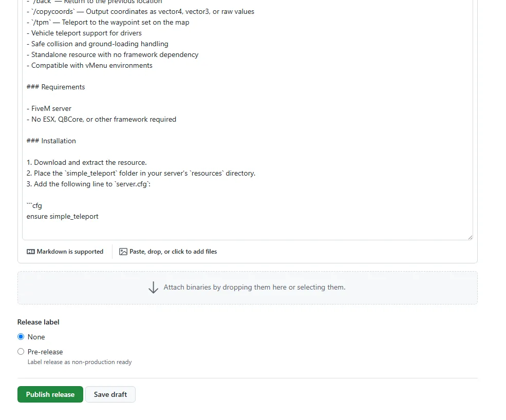Click the 'ensure simple_teleport' line in the editor
The width and height of the screenshot is (506, 420).
[63, 217]
